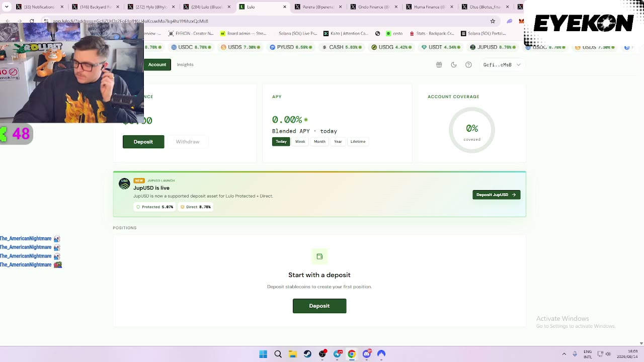
Task: Switch to the Insights tab
Action: (x=185, y=64)
